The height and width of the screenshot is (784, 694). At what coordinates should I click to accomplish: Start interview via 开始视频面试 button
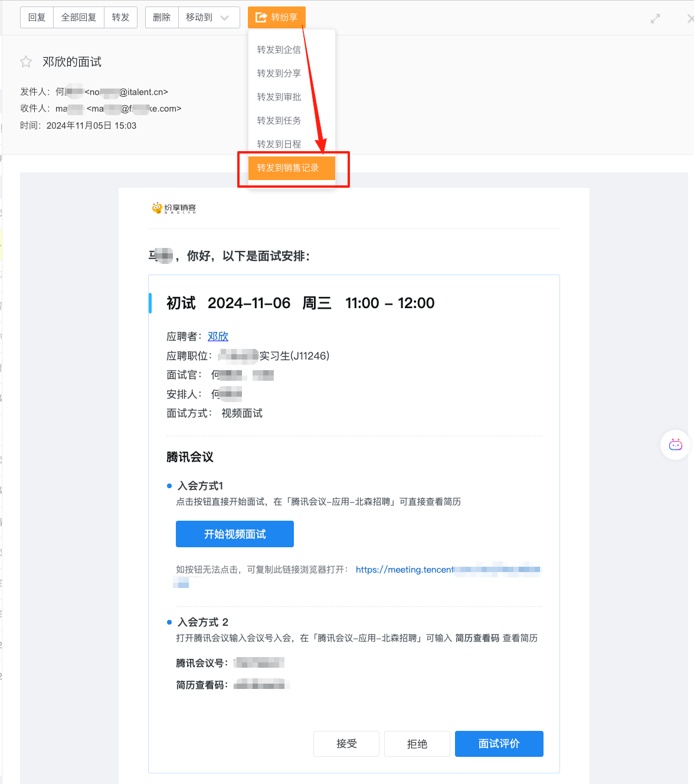(235, 534)
